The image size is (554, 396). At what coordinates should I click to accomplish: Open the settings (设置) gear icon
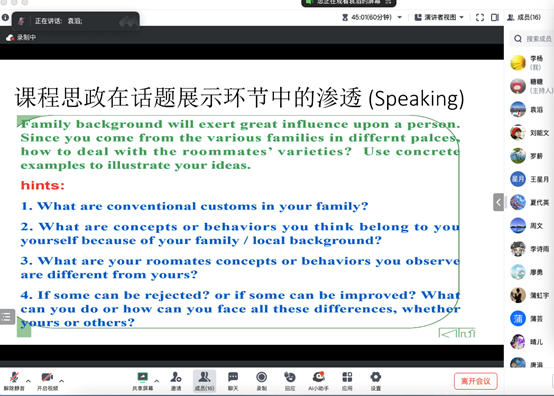click(376, 381)
